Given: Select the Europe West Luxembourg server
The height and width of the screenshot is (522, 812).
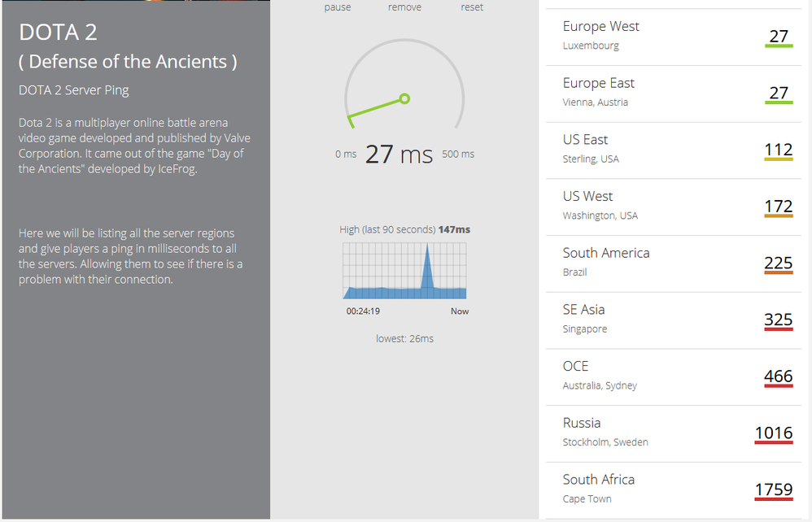Looking at the screenshot, I should (600, 35).
